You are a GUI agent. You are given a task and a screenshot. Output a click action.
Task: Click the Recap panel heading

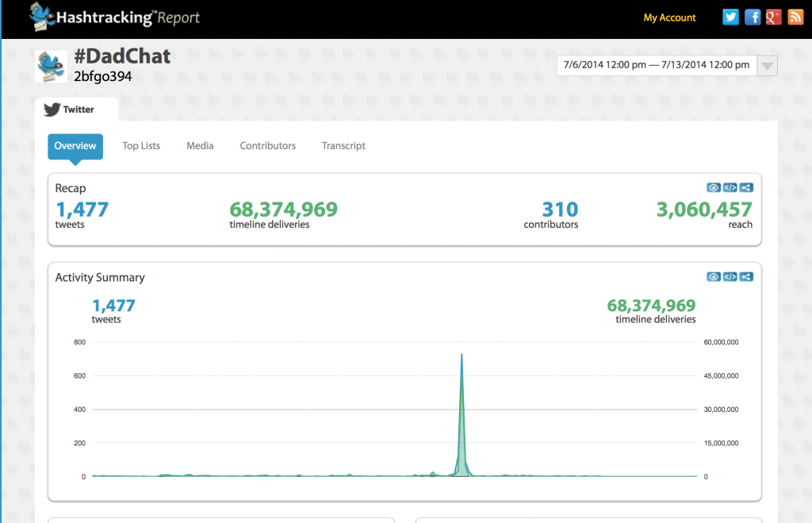(x=71, y=188)
